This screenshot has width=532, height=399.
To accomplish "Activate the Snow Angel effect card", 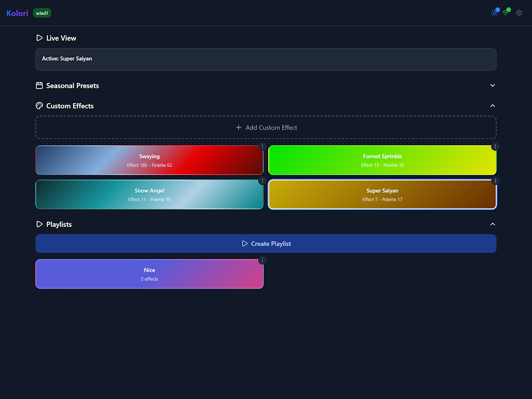I will 149,195.
